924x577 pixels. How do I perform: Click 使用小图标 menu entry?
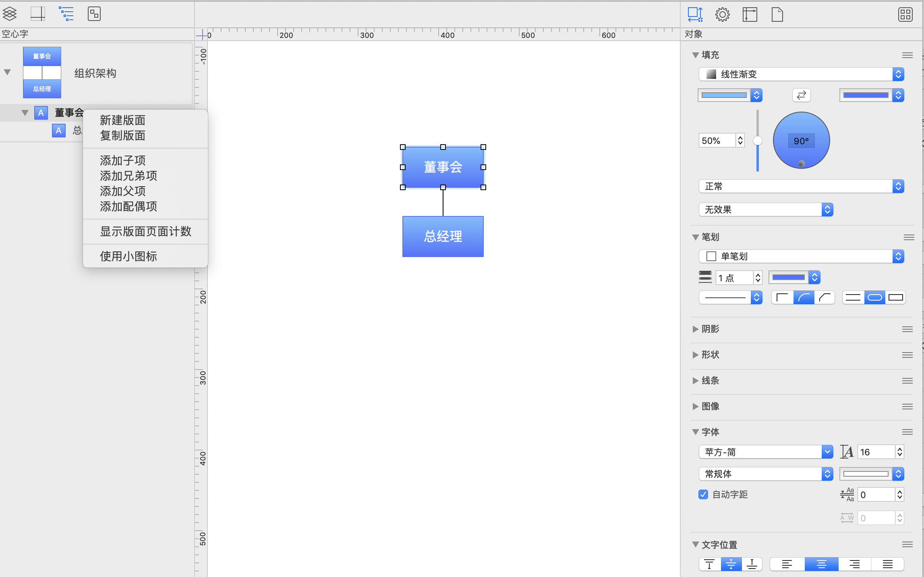click(128, 256)
